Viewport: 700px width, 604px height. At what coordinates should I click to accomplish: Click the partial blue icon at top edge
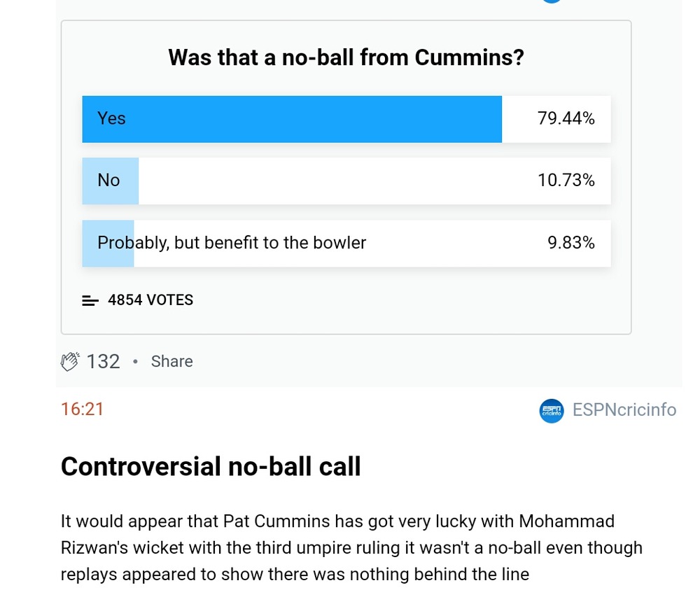[x=552, y=1]
